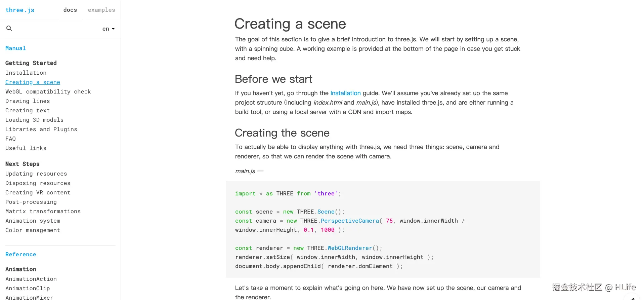Click PerspectiveCamera in the code block
The image size is (644, 300).
[350, 221]
